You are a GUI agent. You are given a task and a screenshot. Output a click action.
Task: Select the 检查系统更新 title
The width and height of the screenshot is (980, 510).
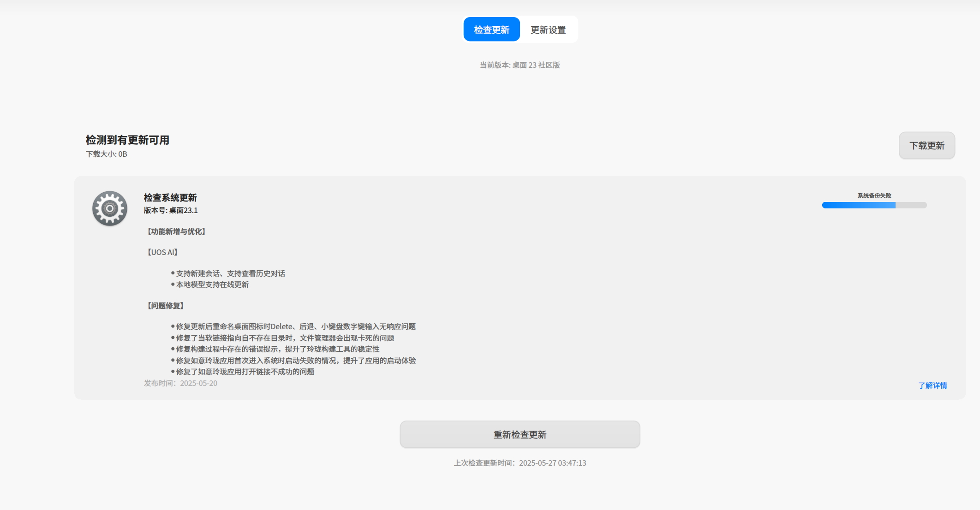pos(170,198)
